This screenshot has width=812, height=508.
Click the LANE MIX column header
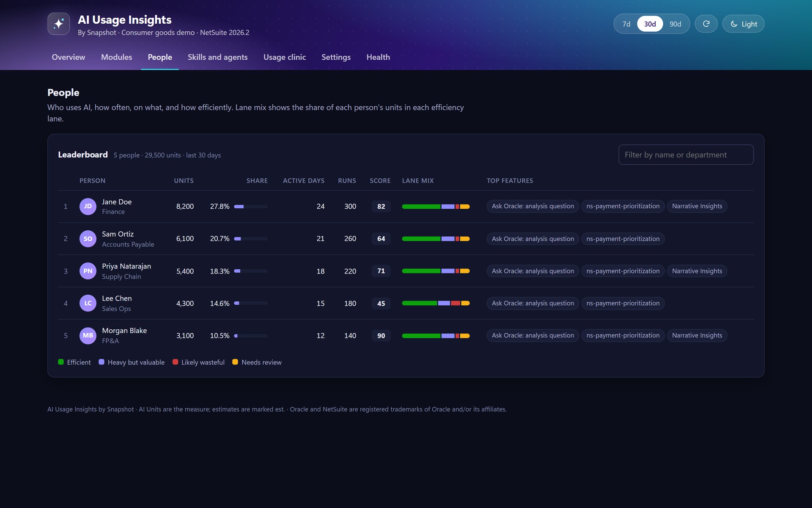(417, 180)
